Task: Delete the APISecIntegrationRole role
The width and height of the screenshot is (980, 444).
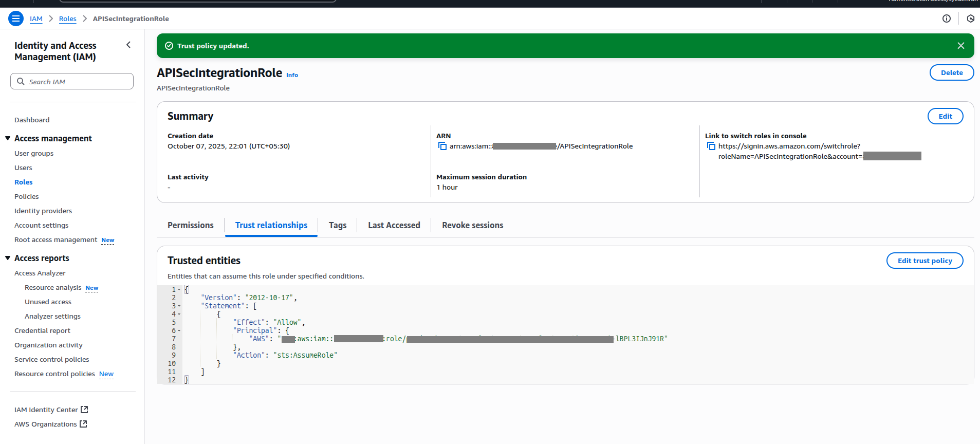Action: click(x=951, y=72)
